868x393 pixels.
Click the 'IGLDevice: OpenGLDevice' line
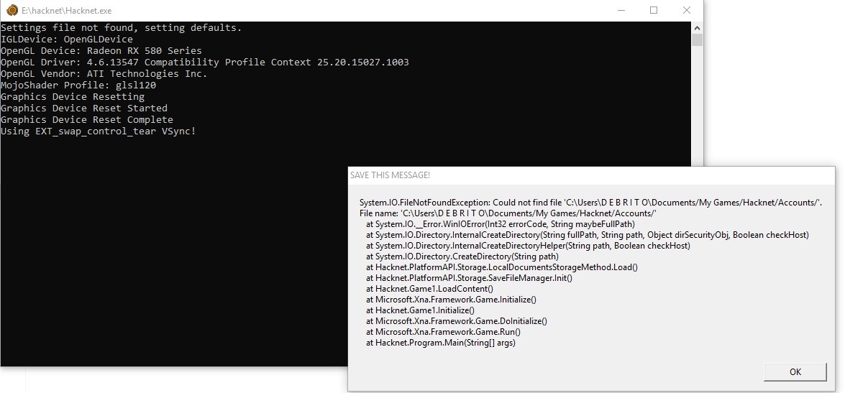[67, 40]
